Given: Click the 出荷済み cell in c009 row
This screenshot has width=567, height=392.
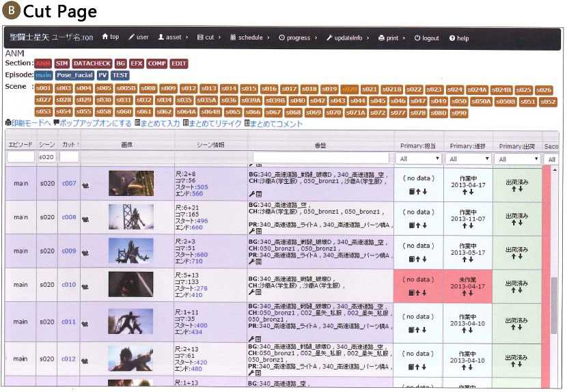Looking at the screenshot, I should [516, 253].
